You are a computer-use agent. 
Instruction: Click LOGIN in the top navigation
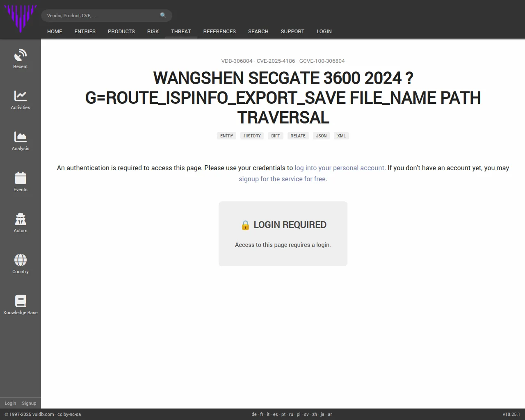pos(324,31)
